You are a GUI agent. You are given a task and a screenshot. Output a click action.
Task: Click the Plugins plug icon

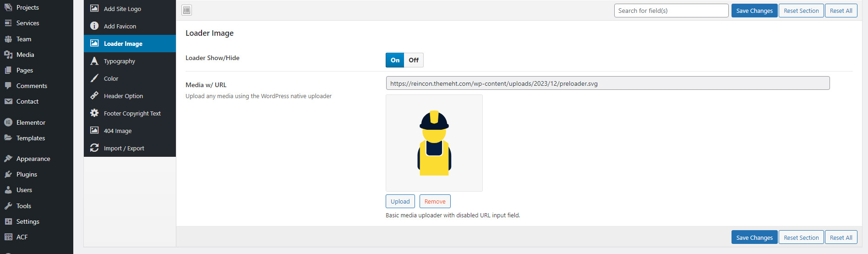click(8, 174)
